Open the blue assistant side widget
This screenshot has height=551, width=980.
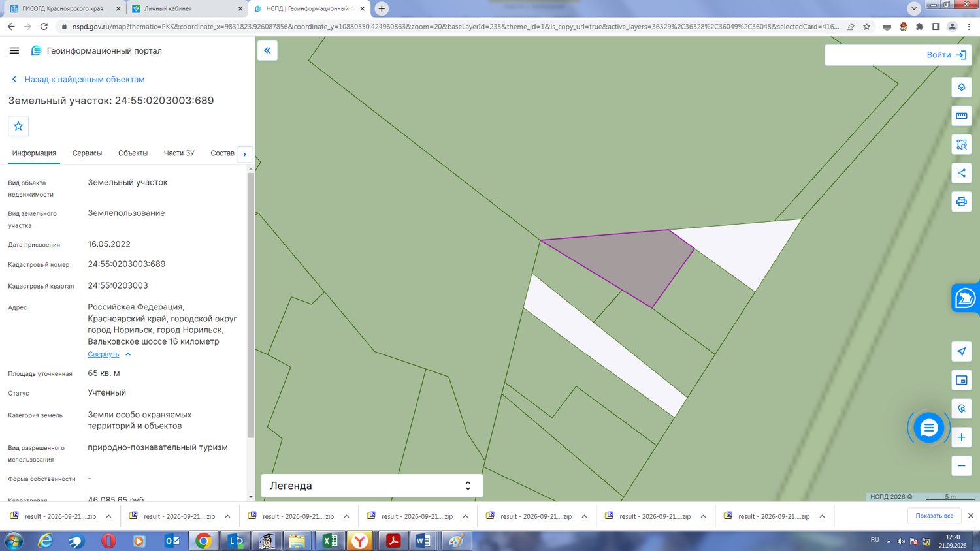point(966,298)
